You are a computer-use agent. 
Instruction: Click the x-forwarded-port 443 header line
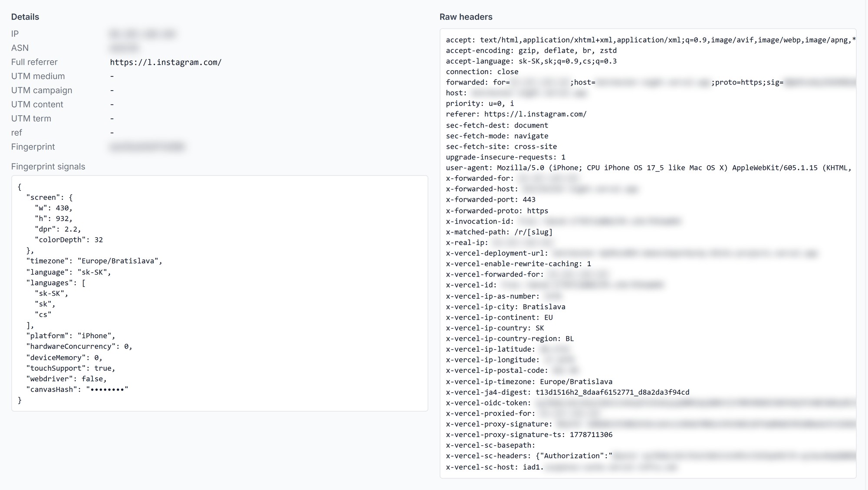pyautogui.click(x=490, y=199)
